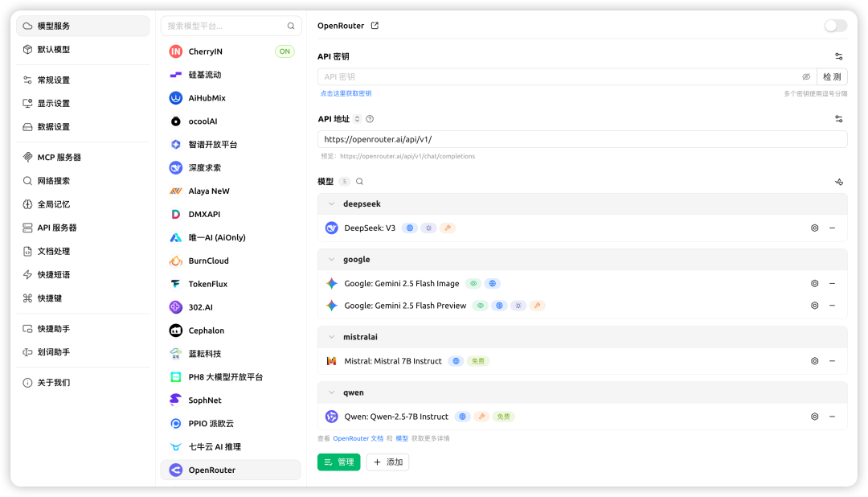The width and height of the screenshot is (868, 497).
Task: Open 默认模型 settings section
Action: [83, 49]
